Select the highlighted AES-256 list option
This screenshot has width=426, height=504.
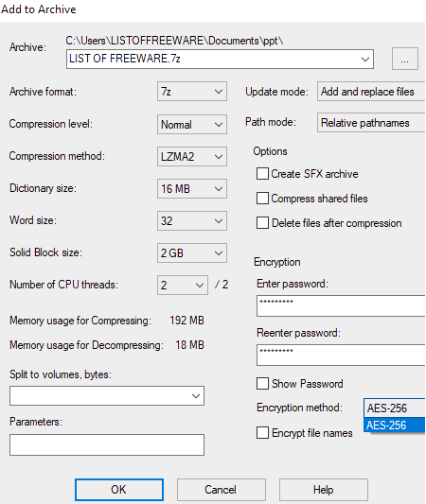[x=395, y=425]
